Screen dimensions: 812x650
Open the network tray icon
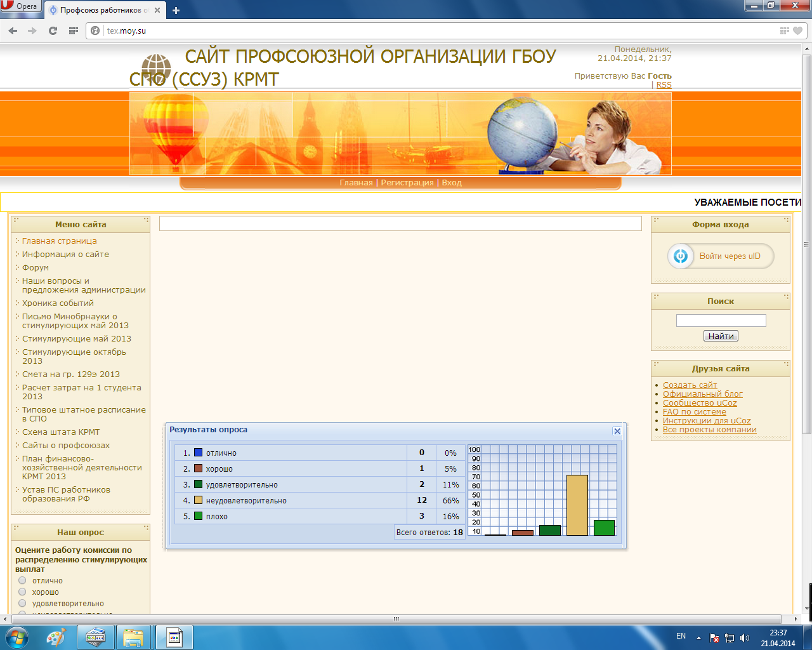pyautogui.click(x=730, y=637)
